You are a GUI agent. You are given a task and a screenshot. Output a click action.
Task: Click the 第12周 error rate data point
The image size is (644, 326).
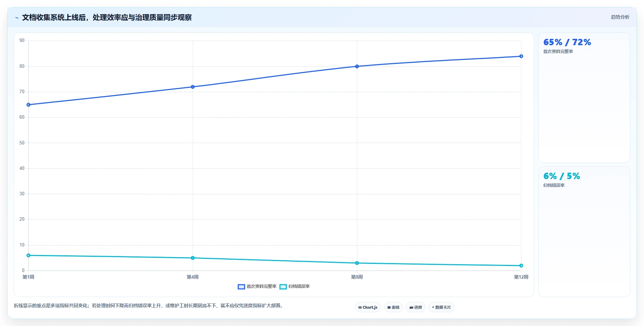521,266
